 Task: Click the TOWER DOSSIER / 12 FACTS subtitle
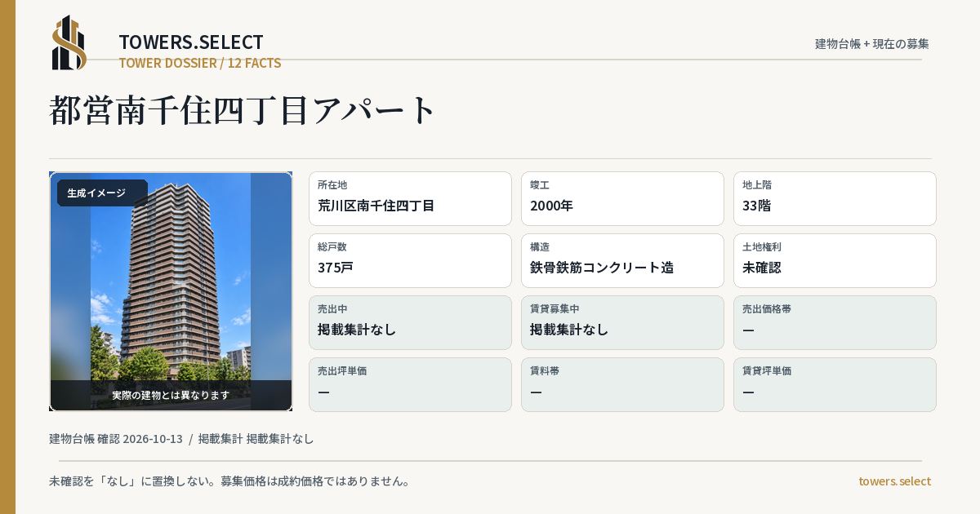(x=200, y=63)
